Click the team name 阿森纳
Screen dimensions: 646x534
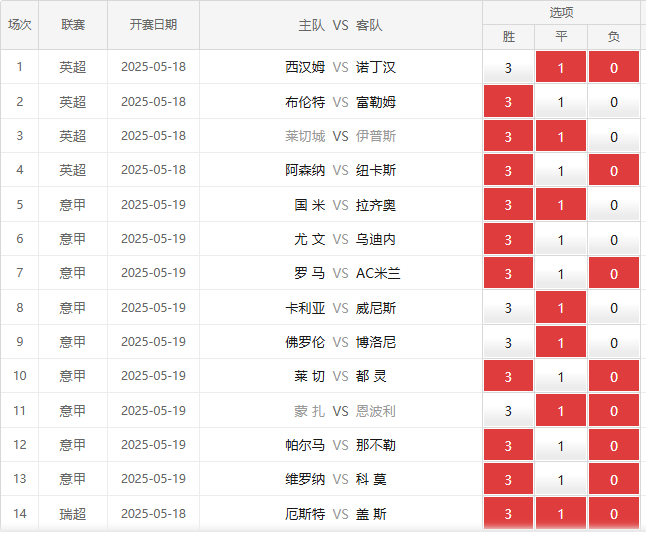305,170
